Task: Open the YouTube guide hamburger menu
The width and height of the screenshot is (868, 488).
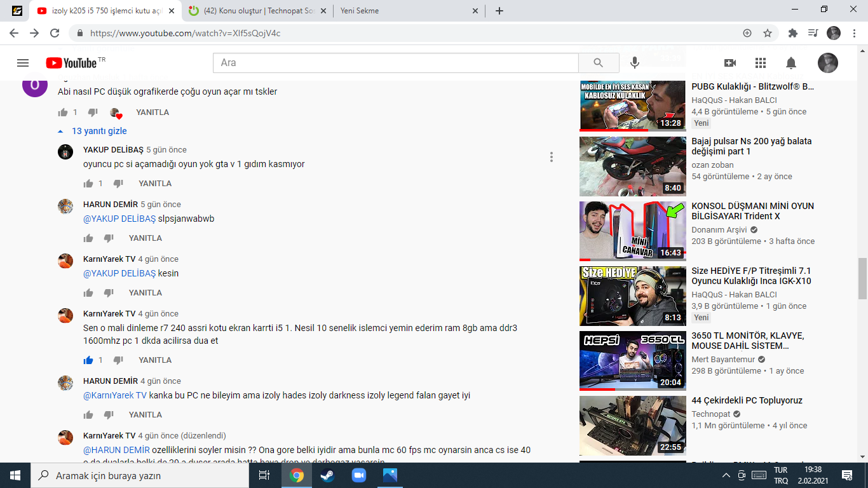Action: click(23, 63)
